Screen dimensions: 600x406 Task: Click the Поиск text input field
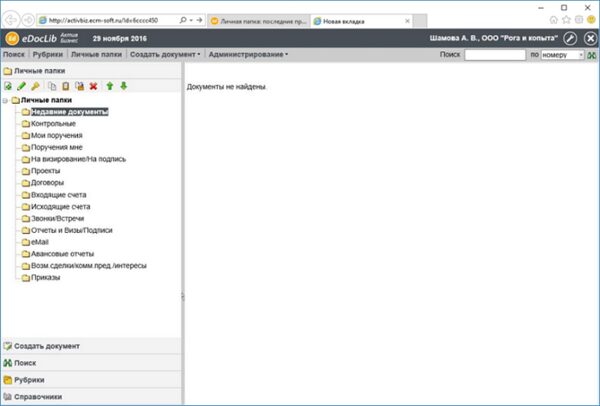tap(495, 55)
